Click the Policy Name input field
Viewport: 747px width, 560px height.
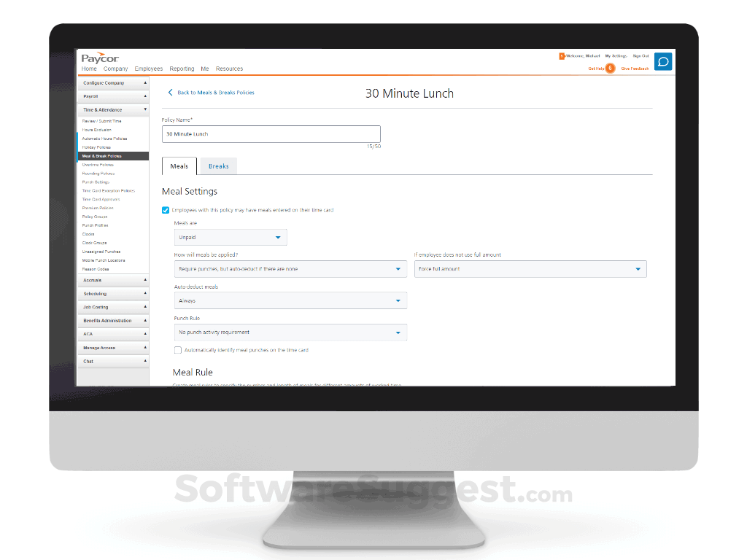(x=271, y=134)
